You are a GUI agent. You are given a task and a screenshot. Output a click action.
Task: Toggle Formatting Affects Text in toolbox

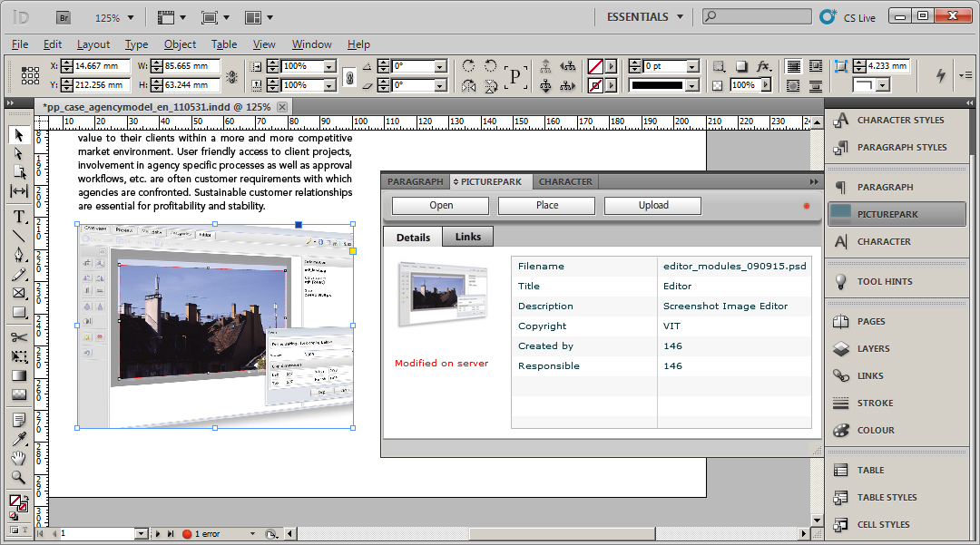(x=25, y=530)
